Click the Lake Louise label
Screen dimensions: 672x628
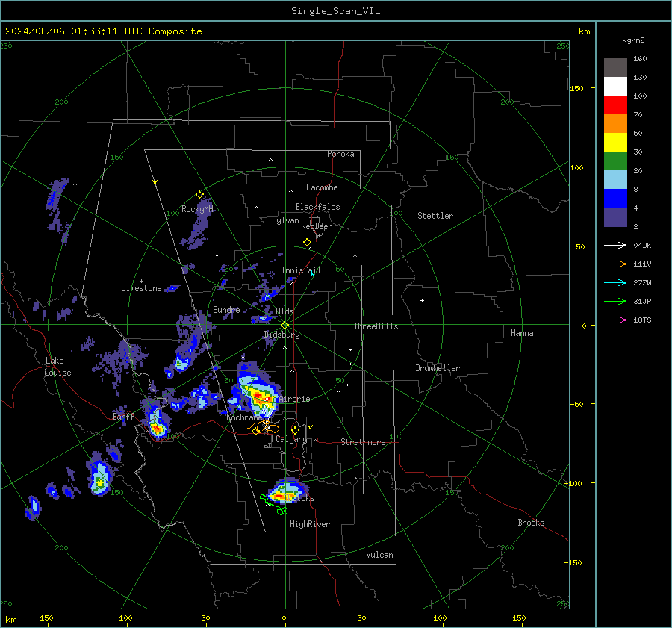point(57,367)
